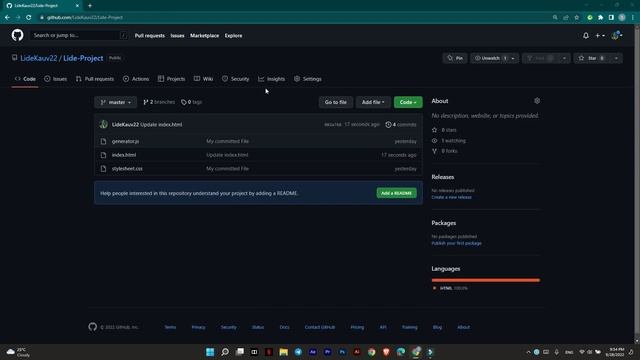Open the browser extensions puzzle icon
Screen dimensions: 640x360
coord(600,18)
